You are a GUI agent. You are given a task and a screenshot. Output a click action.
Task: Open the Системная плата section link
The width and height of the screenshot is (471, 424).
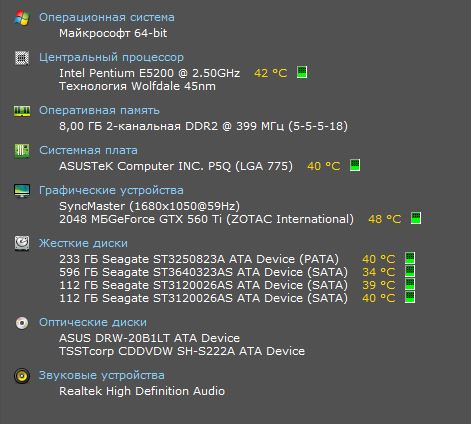[x=88, y=150]
